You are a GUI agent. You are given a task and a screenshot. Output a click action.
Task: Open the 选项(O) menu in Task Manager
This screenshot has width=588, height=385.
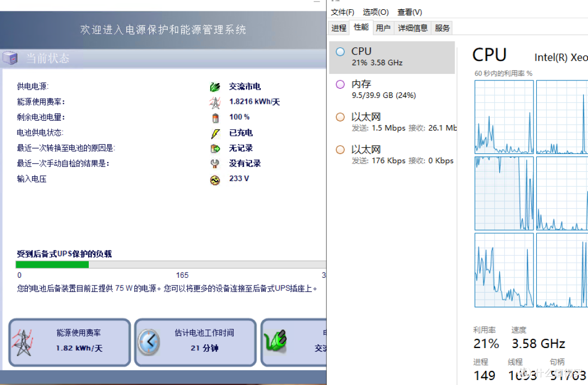(x=376, y=12)
